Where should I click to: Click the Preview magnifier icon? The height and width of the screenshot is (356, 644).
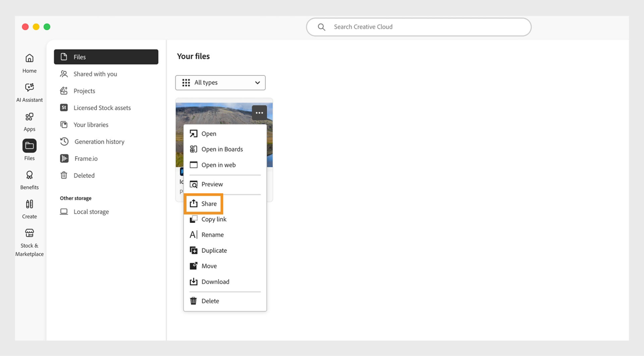(x=194, y=184)
